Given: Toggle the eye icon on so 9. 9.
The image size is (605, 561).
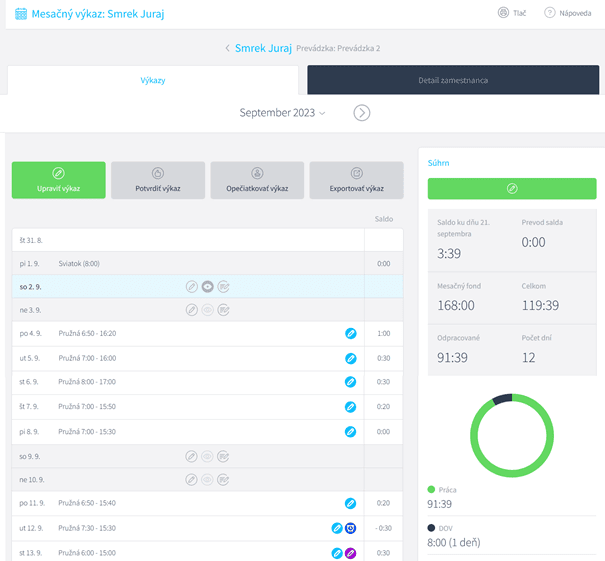Looking at the screenshot, I should pyautogui.click(x=208, y=456).
